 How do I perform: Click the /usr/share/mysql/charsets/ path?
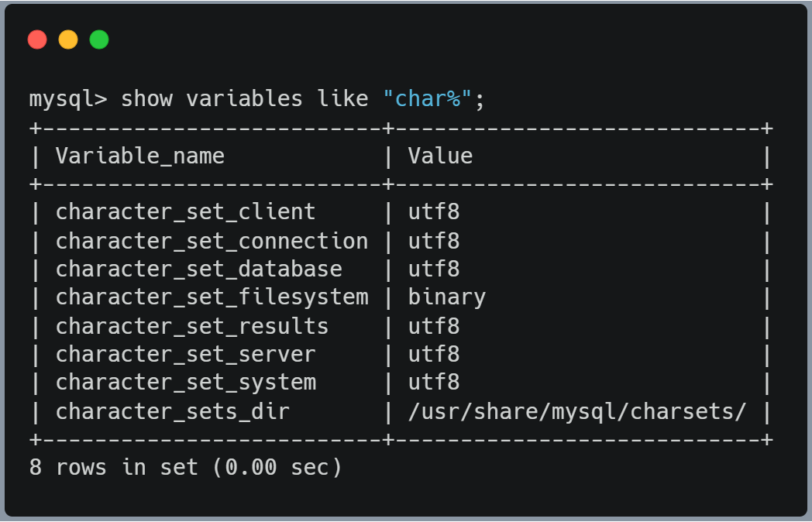tap(577, 411)
